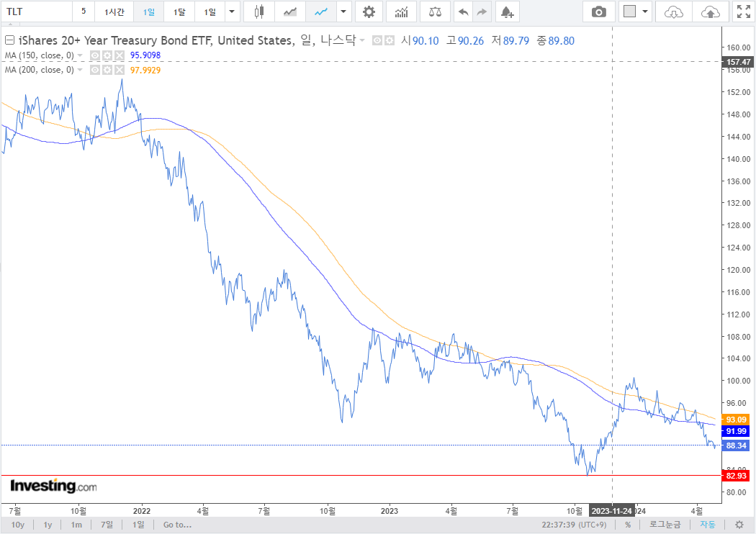Toggle visibility of MA 200 indicator
The height and width of the screenshot is (534, 756).
95,70
